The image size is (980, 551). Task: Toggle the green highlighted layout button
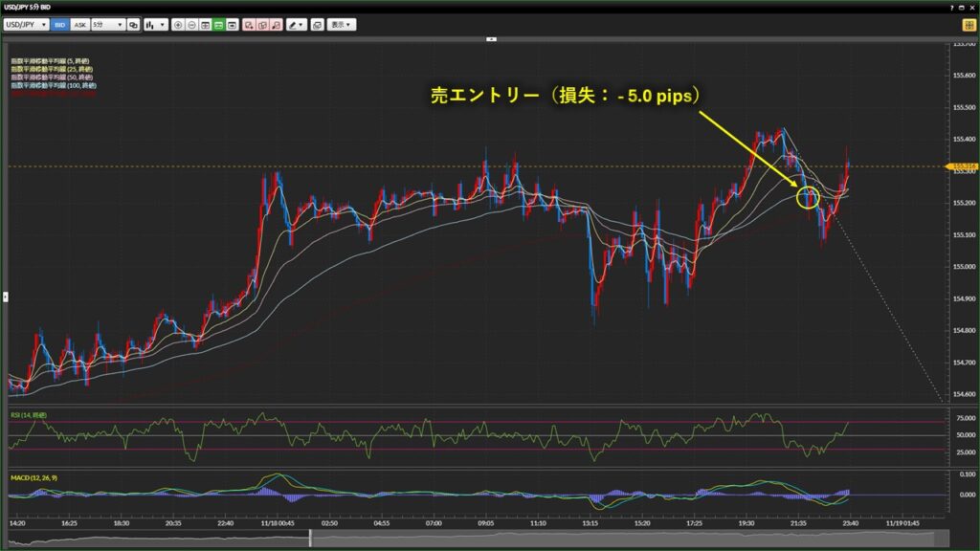[218, 24]
